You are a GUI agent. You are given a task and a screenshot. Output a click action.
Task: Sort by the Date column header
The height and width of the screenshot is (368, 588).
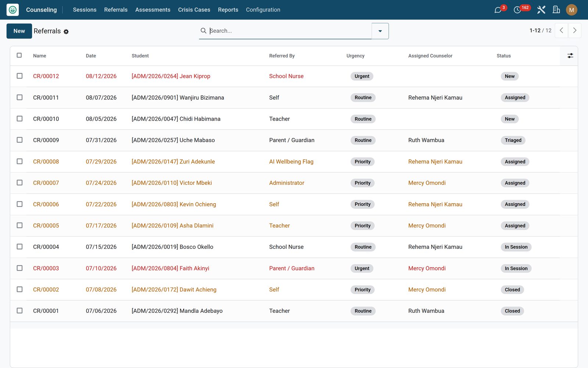[91, 56]
